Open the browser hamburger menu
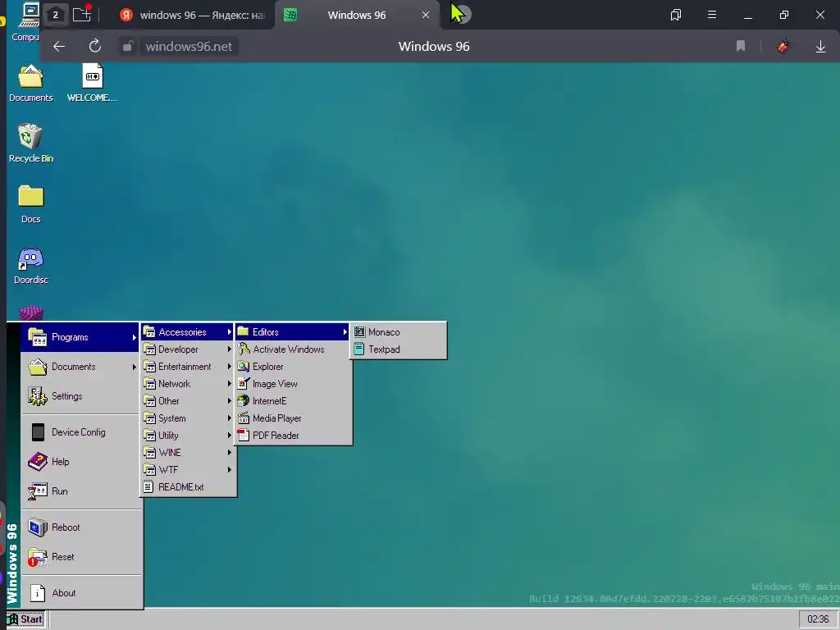This screenshot has width=840, height=630. click(712, 15)
